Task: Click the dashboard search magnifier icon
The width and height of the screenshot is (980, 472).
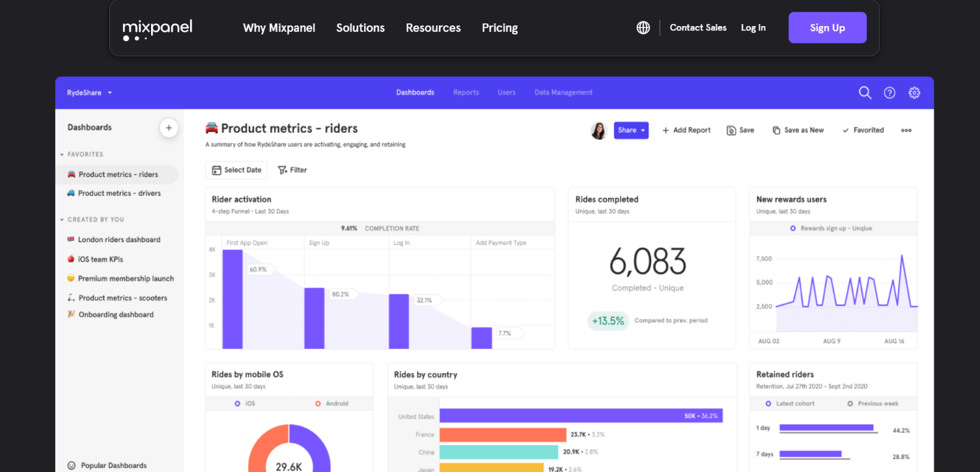Action: coord(865,92)
